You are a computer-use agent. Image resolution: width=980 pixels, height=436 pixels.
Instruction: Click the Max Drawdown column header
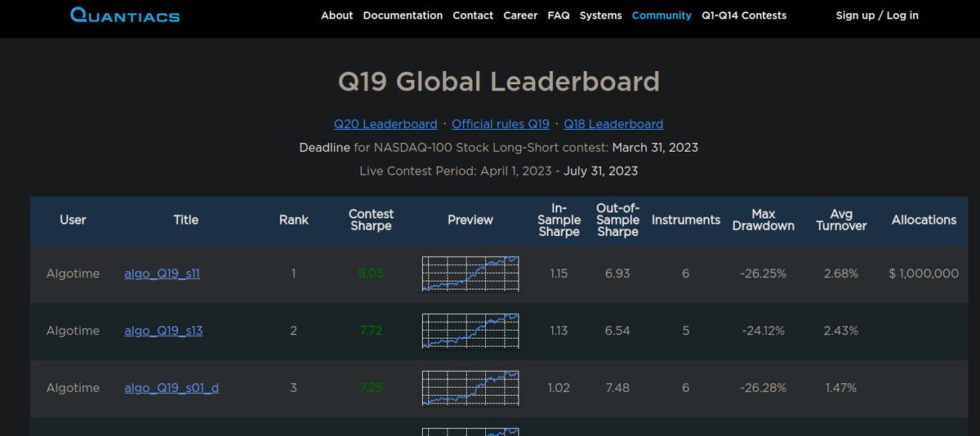click(x=764, y=220)
